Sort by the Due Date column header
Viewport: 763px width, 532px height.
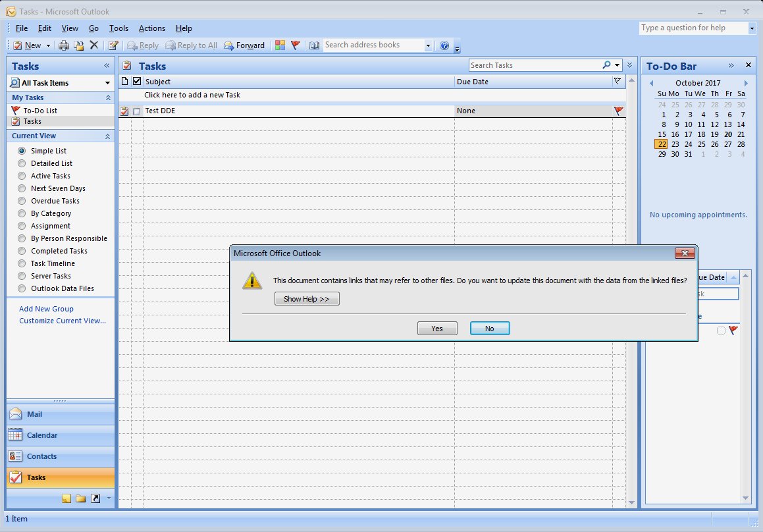533,82
